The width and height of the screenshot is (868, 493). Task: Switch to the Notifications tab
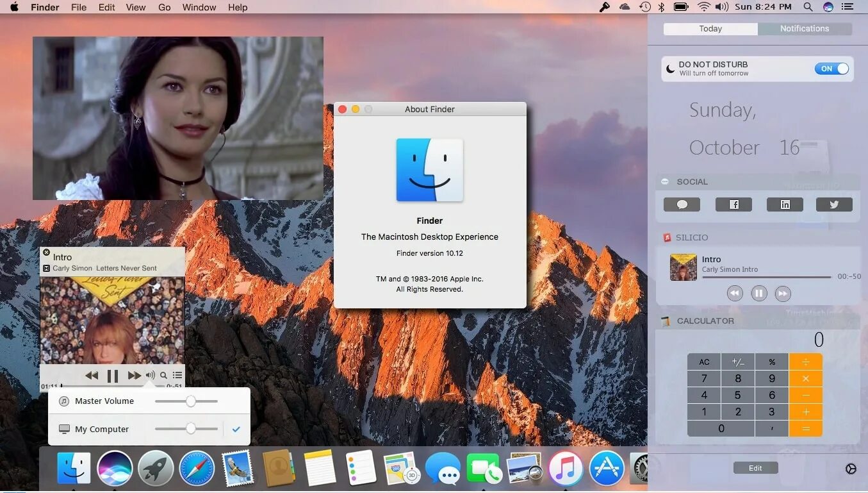805,29
